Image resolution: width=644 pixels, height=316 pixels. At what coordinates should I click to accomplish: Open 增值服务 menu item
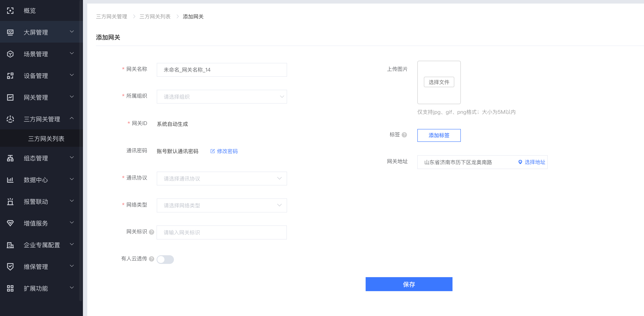[41, 223]
